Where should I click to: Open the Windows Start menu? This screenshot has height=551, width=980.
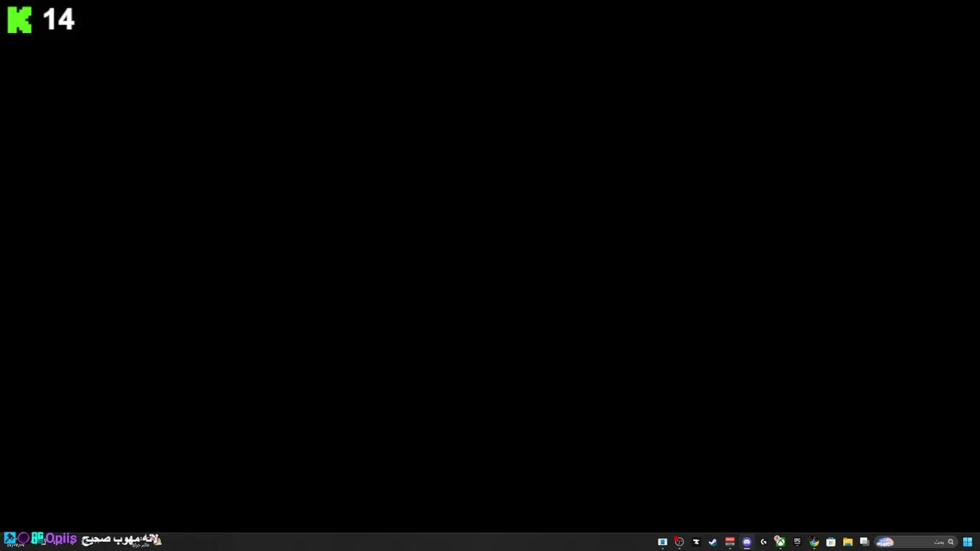click(x=968, y=542)
